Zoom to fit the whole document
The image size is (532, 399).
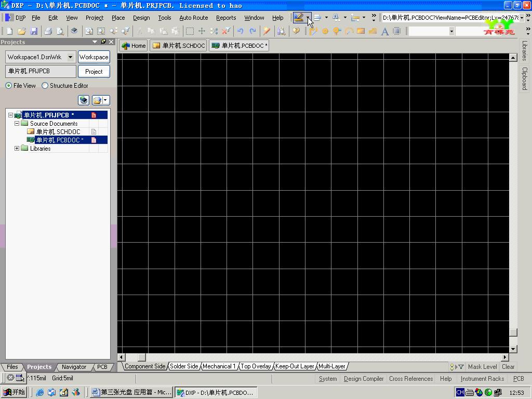coord(89,31)
